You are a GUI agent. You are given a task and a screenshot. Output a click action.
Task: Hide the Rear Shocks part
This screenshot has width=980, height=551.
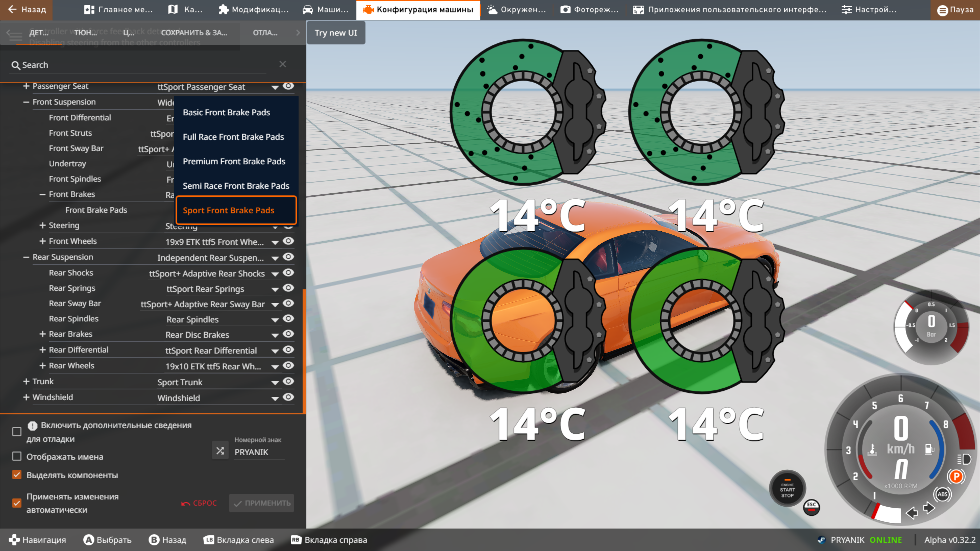[x=288, y=273]
